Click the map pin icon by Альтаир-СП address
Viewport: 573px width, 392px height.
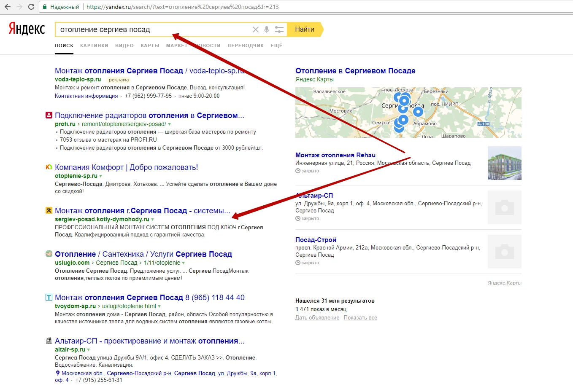click(58, 373)
